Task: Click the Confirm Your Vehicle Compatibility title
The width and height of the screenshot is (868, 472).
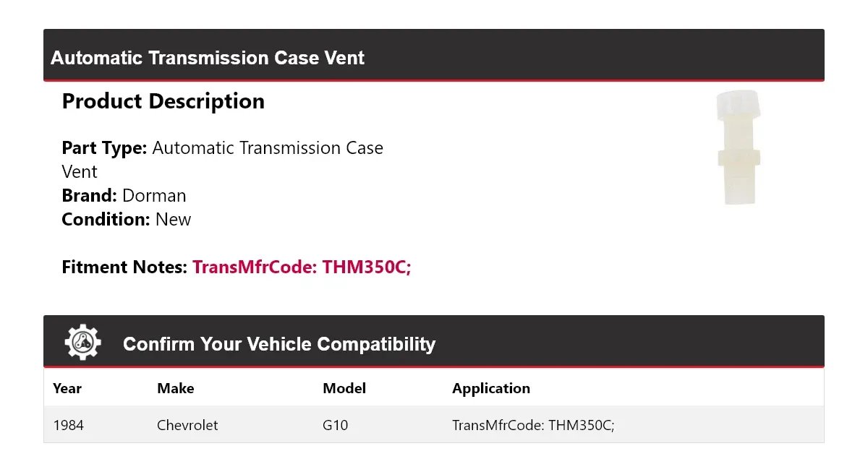Action: (279, 344)
